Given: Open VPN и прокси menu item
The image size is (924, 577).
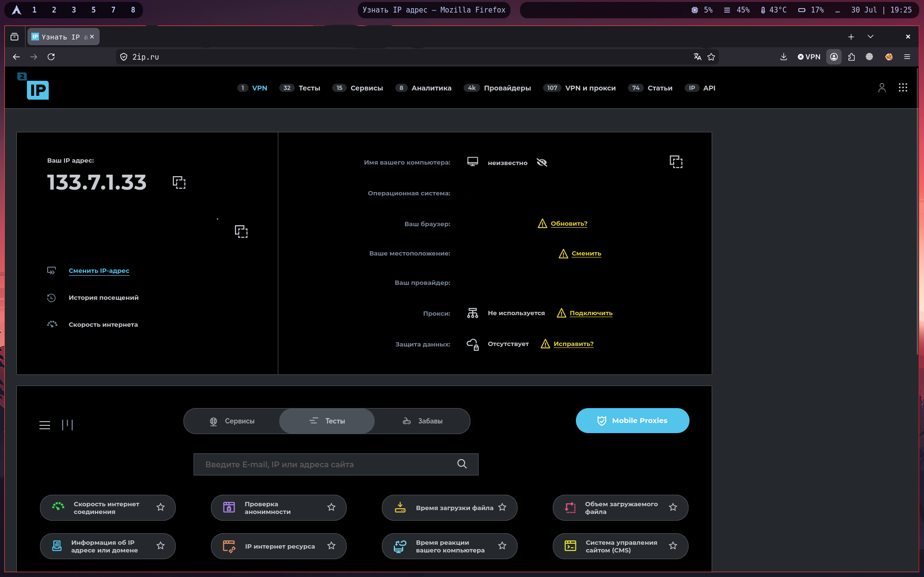Looking at the screenshot, I should click(580, 88).
